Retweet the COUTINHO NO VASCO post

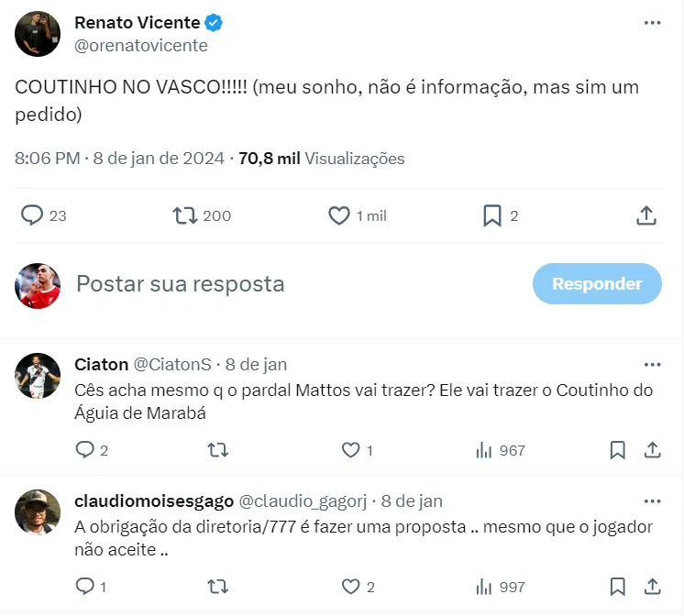click(x=186, y=215)
